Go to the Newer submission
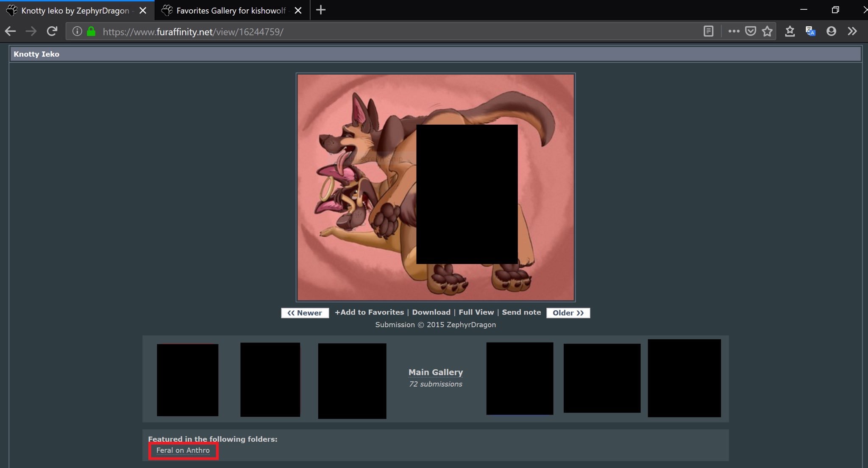Viewport: 868px width, 468px height. pyautogui.click(x=305, y=313)
